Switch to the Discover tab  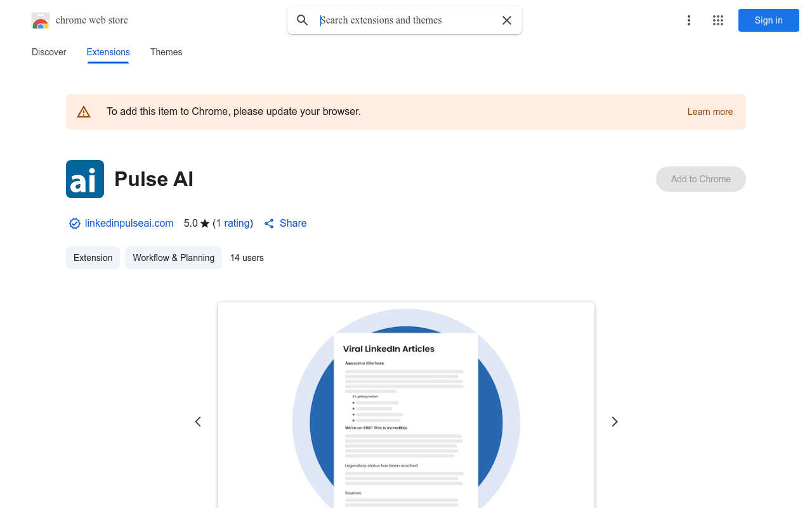pos(49,52)
